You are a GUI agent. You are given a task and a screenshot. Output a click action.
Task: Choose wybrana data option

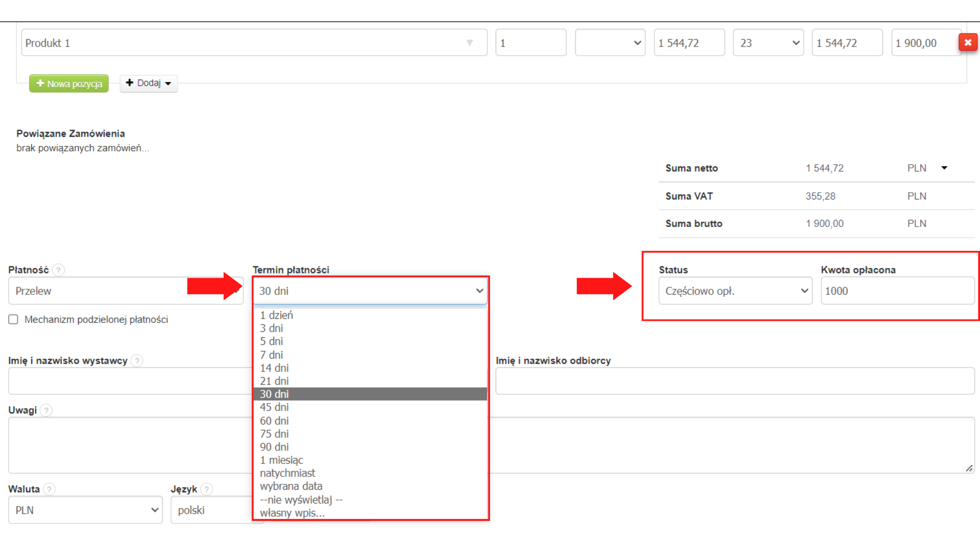(x=371, y=486)
